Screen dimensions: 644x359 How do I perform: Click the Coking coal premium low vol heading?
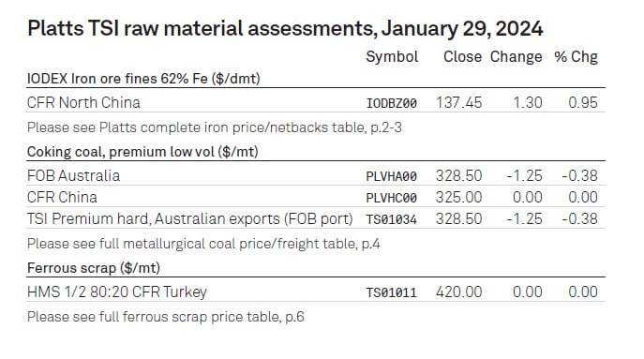(x=142, y=152)
